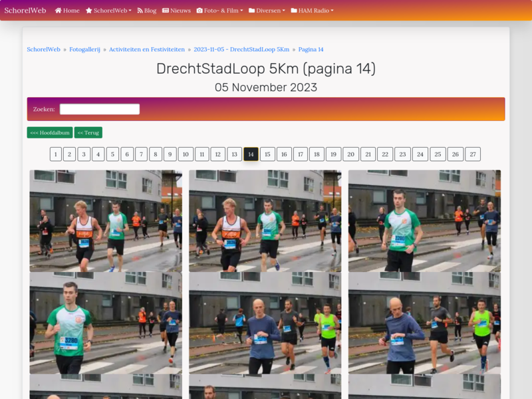Click the << Terug button
The height and width of the screenshot is (399, 532).
88,132
